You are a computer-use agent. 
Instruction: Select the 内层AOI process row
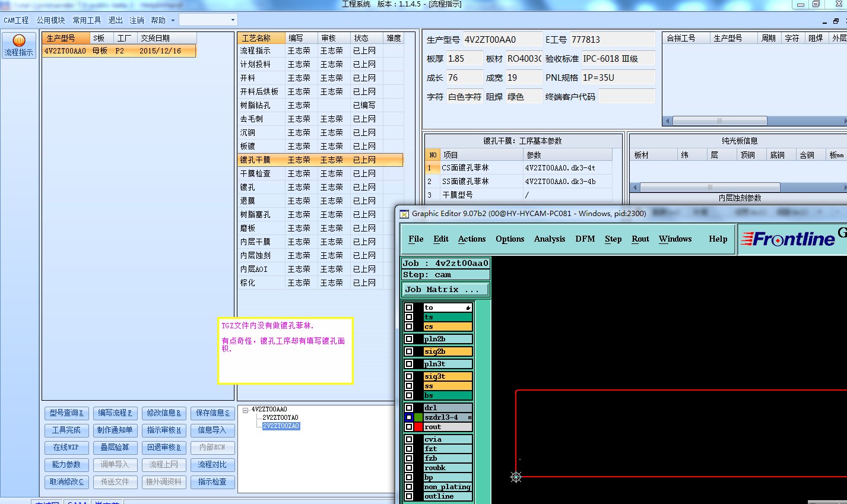320,269
